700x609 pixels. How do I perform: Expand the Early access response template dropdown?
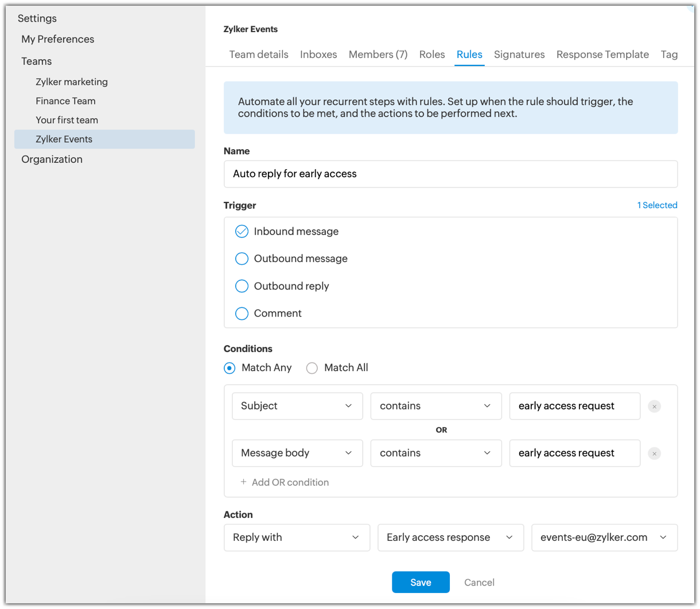(450, 537)
